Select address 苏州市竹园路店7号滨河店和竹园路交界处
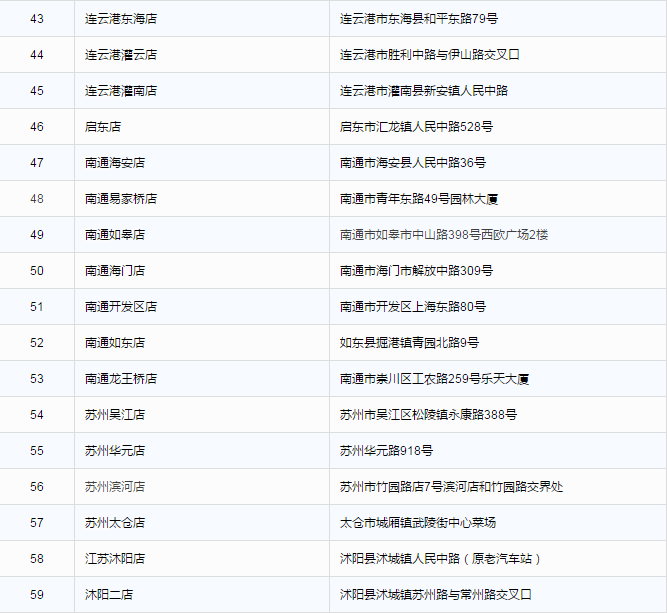The image size is (667, 613). pos(451,487)
